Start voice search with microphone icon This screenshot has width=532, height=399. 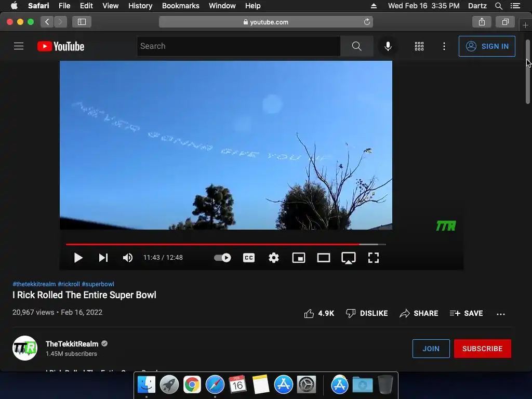pos(388,46)
